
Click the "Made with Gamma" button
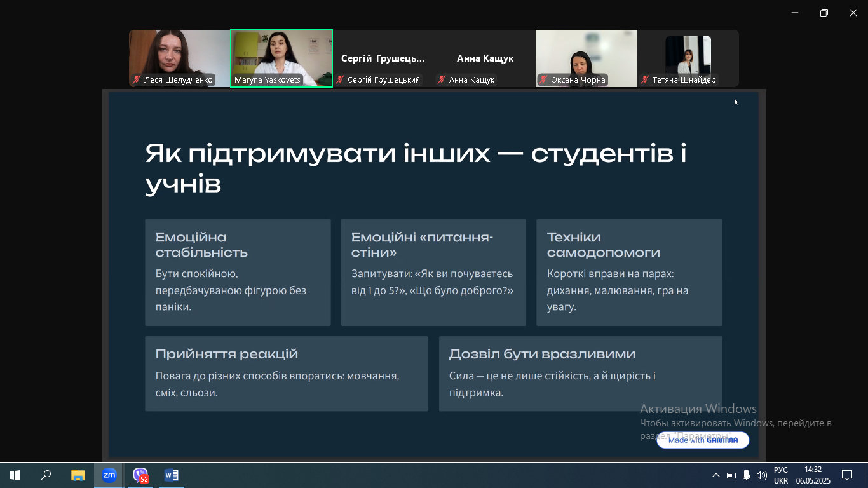[703, 440]
